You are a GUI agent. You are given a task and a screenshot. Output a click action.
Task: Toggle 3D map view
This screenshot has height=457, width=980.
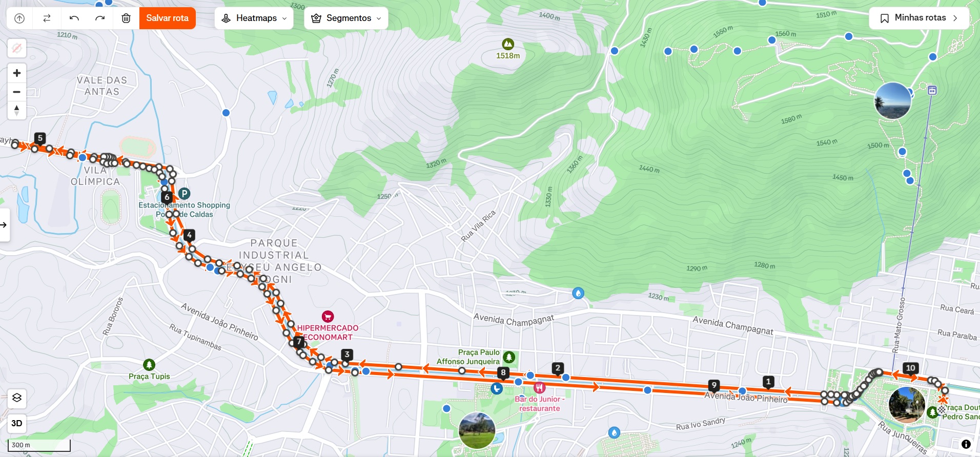(x=17, y=423)
